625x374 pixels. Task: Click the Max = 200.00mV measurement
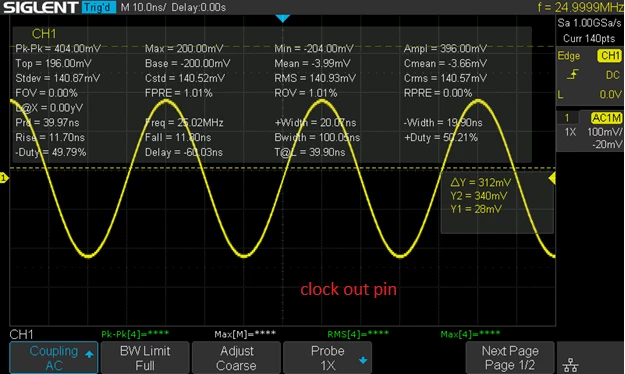click(184, 49)
